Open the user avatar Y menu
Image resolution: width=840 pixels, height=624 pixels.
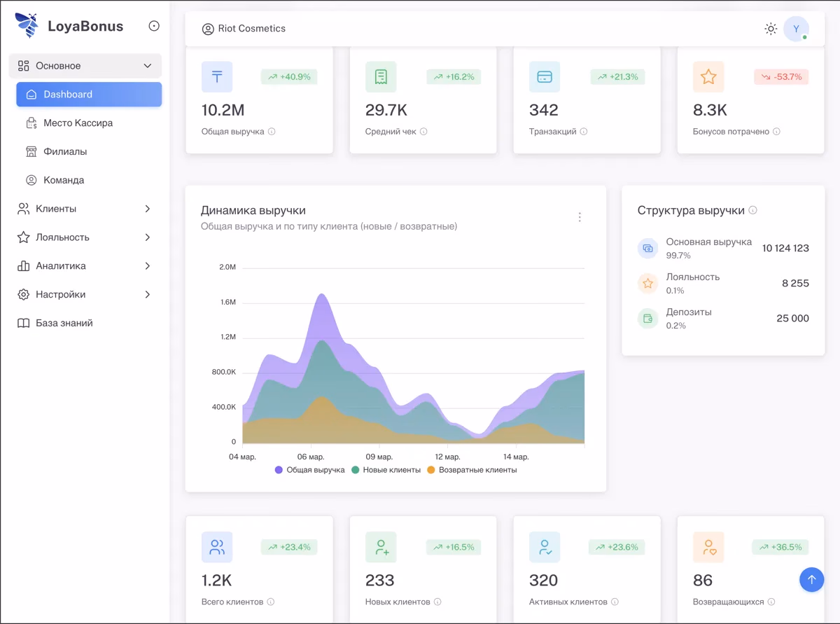(x=796, y=29)
